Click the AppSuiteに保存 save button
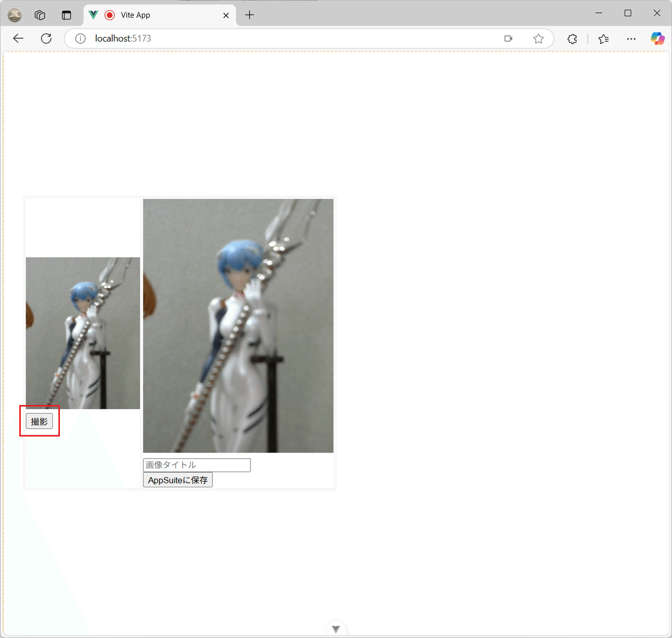The image size is (672, 638). pyautogui.click(x=178, y=479)
